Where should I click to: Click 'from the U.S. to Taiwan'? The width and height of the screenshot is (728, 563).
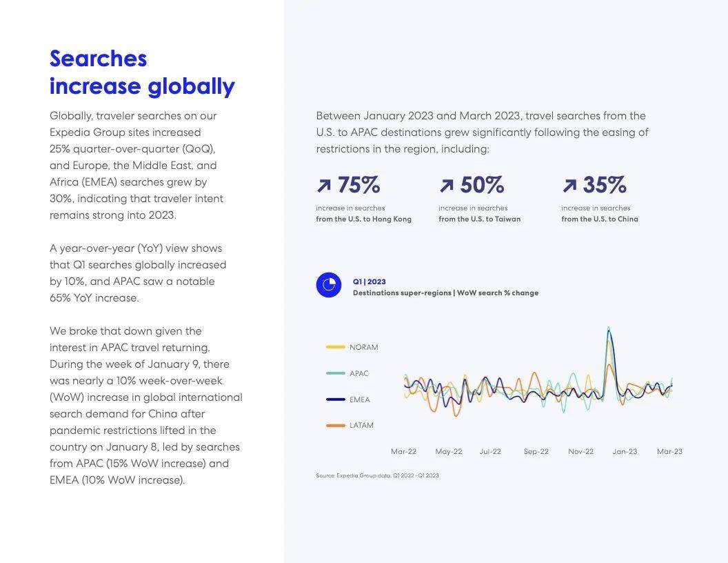[480, 219]
